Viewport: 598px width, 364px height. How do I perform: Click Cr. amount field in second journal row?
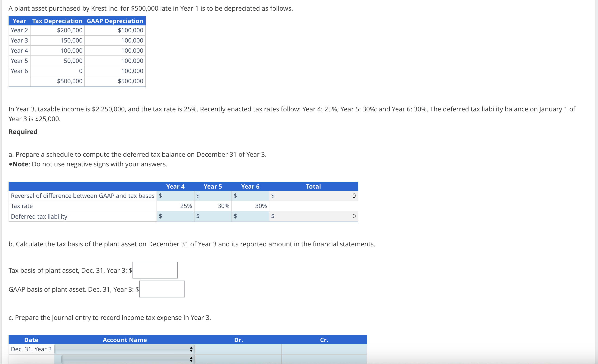click(x=324, y=359)
